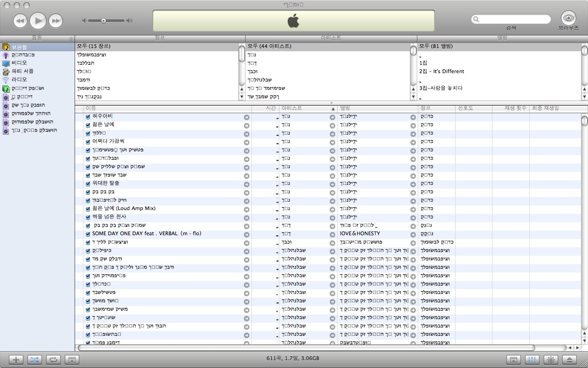This screenshot has width=588, height=368.
Task: Open the equalizer window
Action: click(x=532, y=360)
